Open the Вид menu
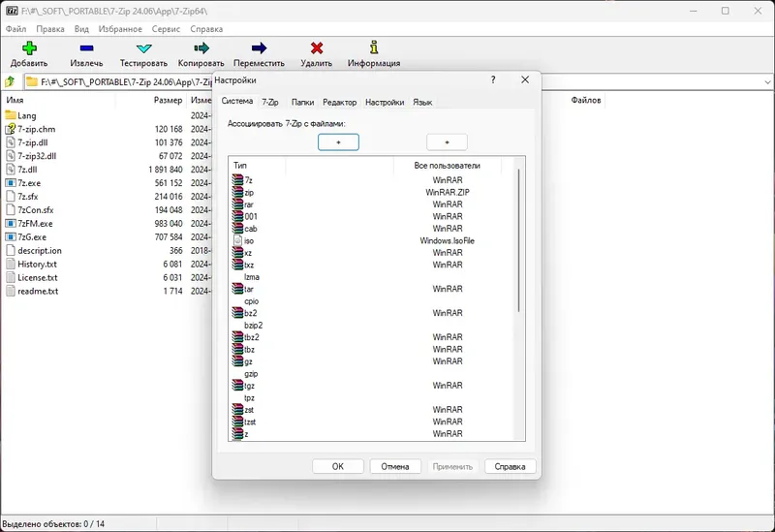 tap(81, 29)
